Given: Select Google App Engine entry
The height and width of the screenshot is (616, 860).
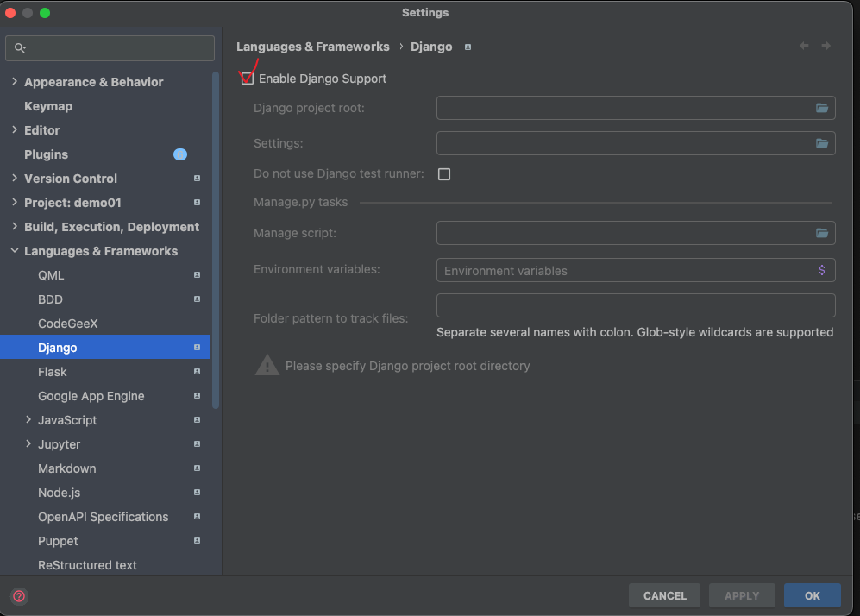Looking at the screenshot, I should pos(91,396).
